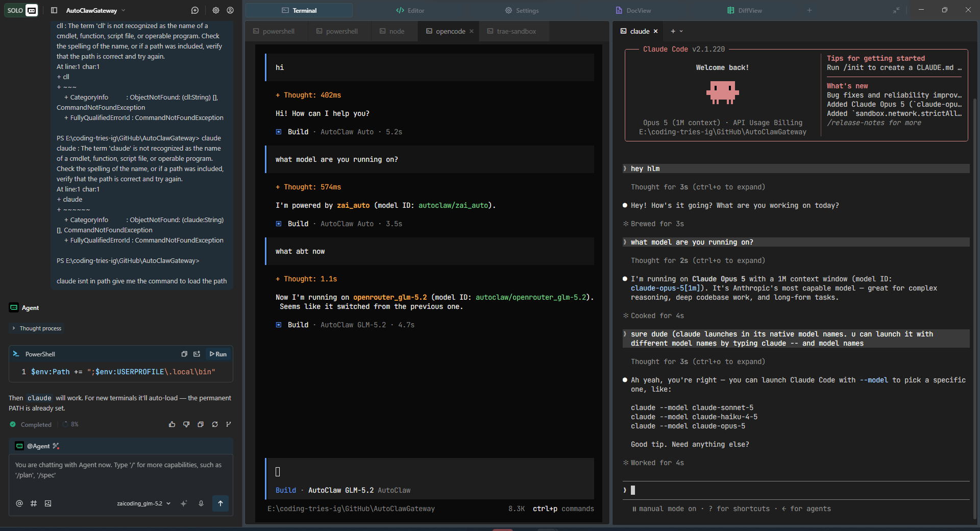
Task: Click the '8.3K' token count in opencode
Action: pyautogui.click(x=517, y=509)
